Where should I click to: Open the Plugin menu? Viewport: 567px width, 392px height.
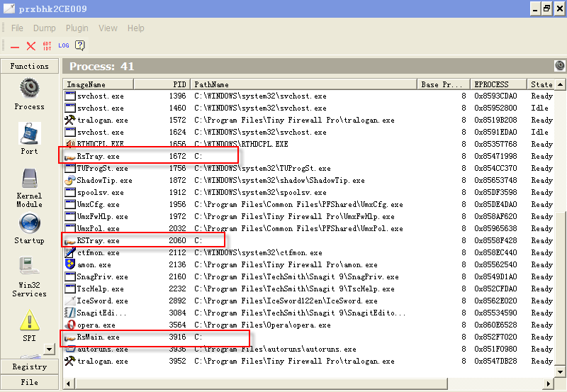77,28
